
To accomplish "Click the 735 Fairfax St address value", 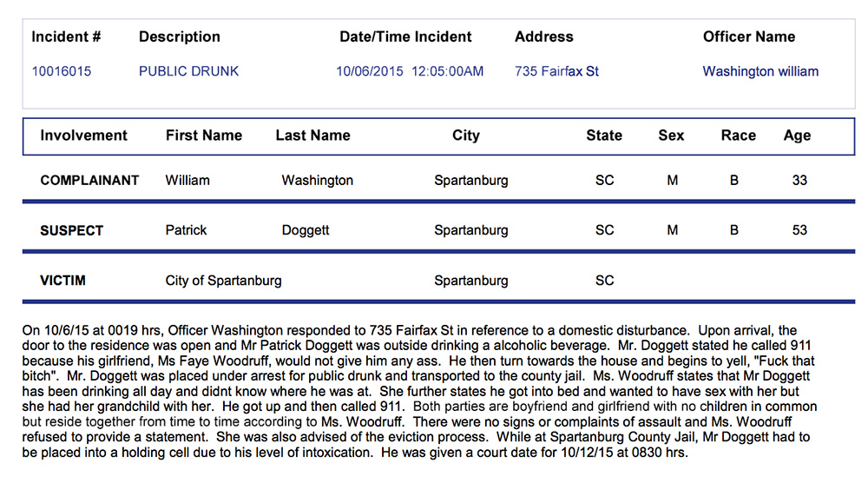I will (556, 71).
